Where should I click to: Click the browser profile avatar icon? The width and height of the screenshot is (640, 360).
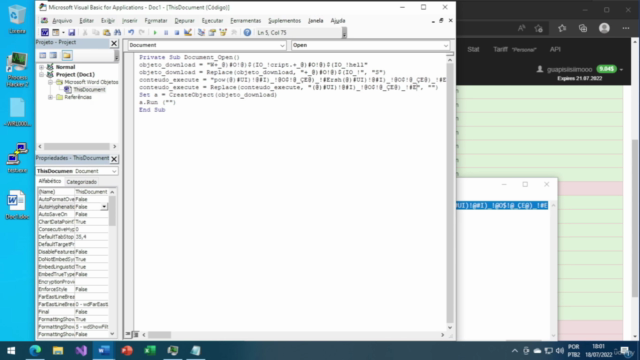pos(604,28)
